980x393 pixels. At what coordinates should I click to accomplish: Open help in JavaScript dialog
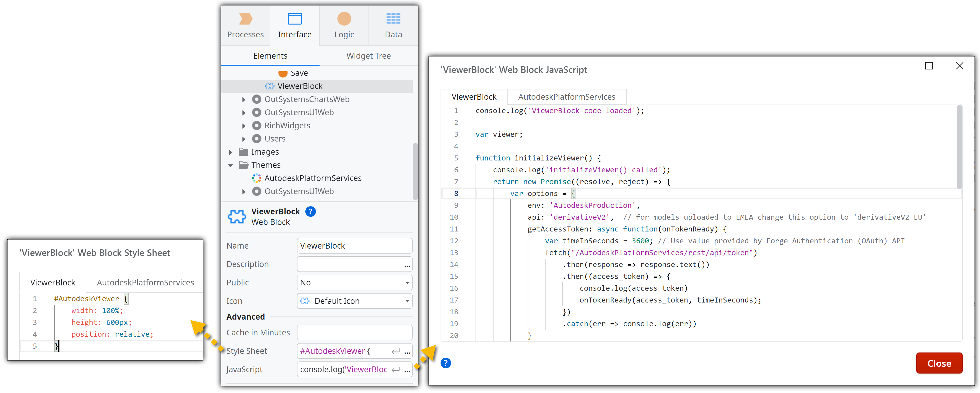coord(446,363)
